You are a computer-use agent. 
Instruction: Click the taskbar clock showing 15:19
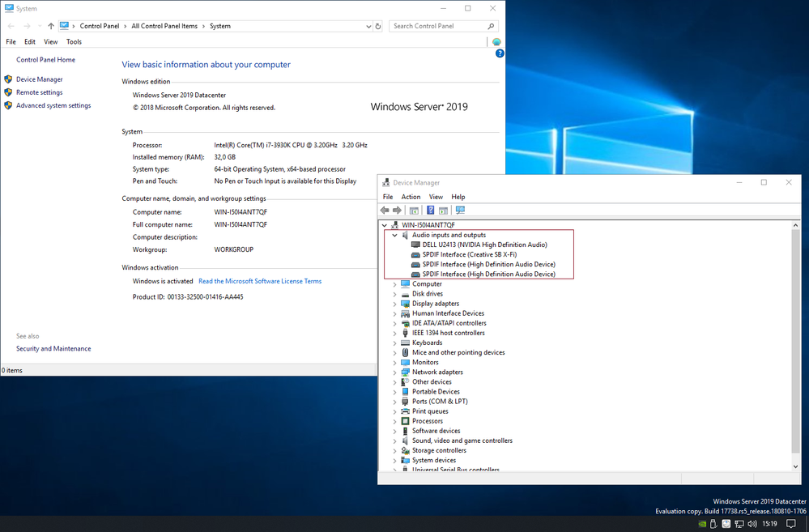pyautogui.click(x=769, y=524)
